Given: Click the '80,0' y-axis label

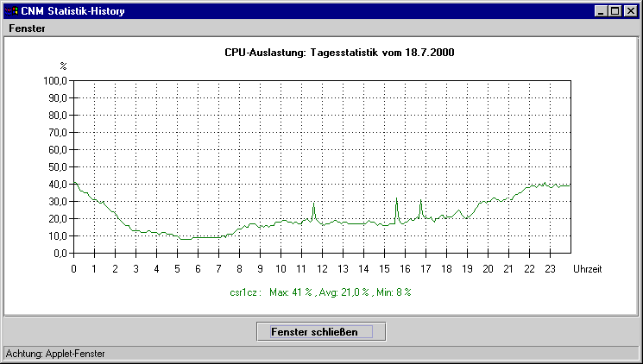Looking at the screenshot, I should 58,116.
